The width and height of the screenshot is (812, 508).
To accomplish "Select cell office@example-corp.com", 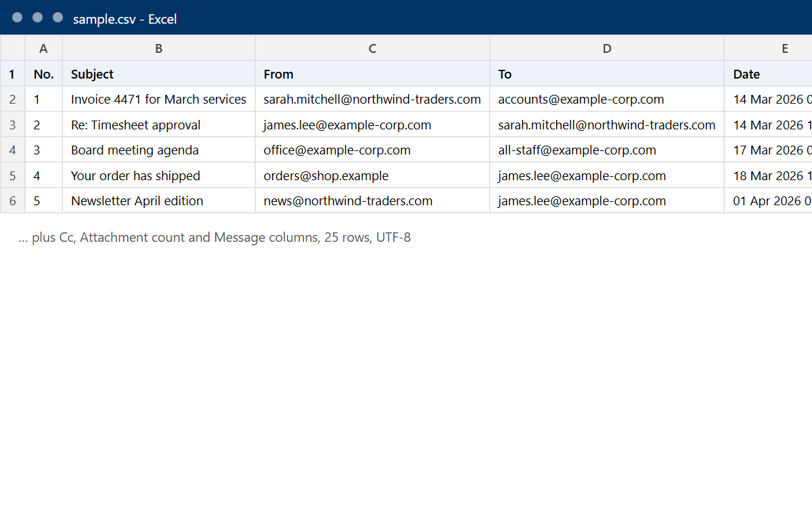I will tap(373, 150).
